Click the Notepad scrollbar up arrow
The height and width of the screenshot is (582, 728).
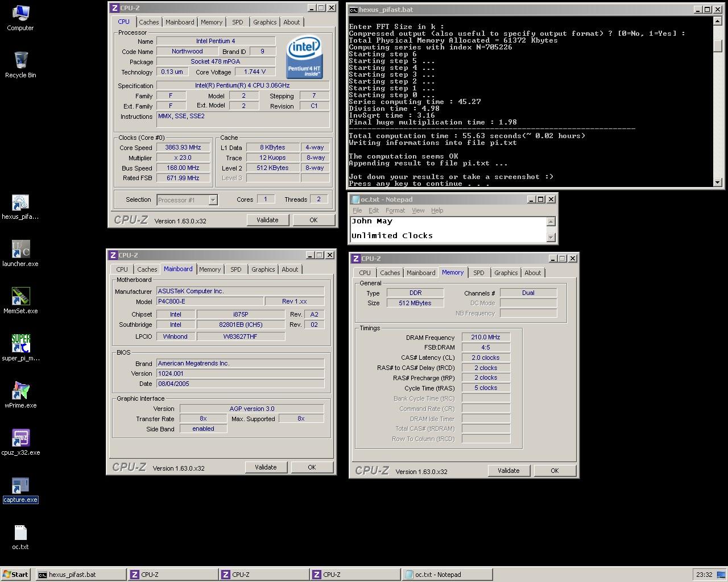click(x=551, y=222)
